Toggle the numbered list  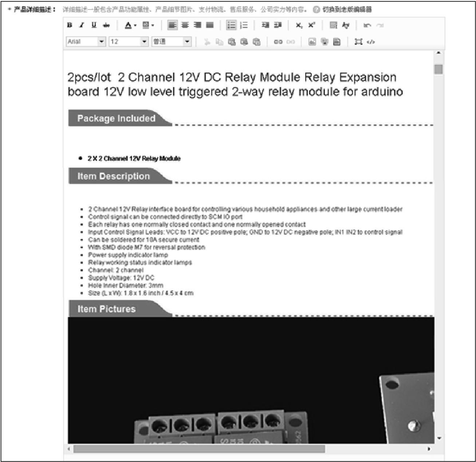click(244, 25)
